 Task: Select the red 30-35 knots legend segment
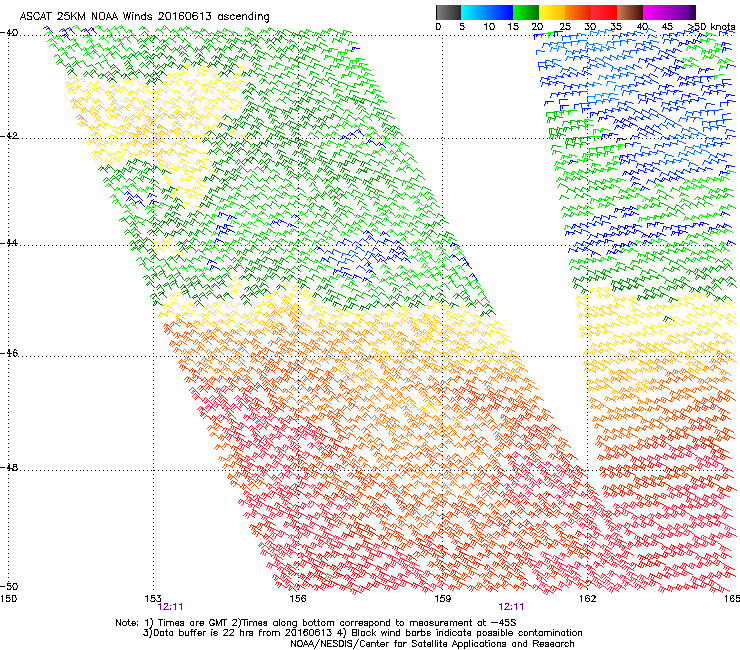(604, 12)
